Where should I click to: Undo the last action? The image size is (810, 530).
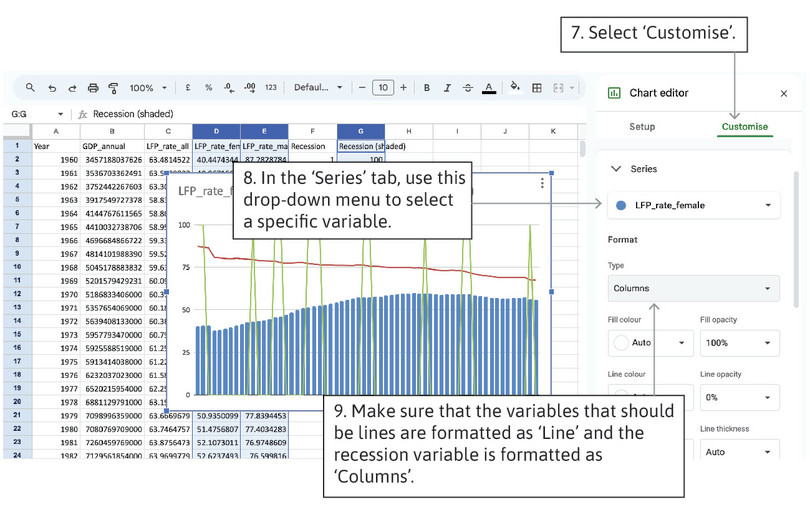coord(52,88)
